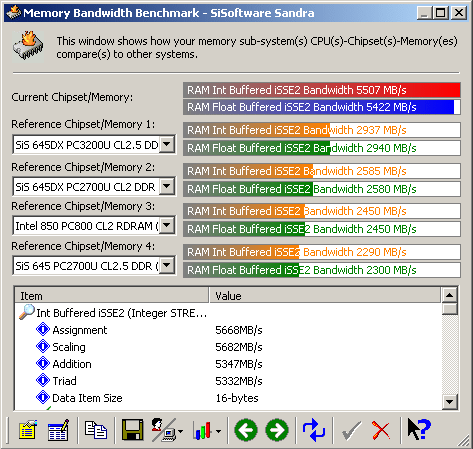Click the grey checkmark OK icon

[x=351, y=431]
